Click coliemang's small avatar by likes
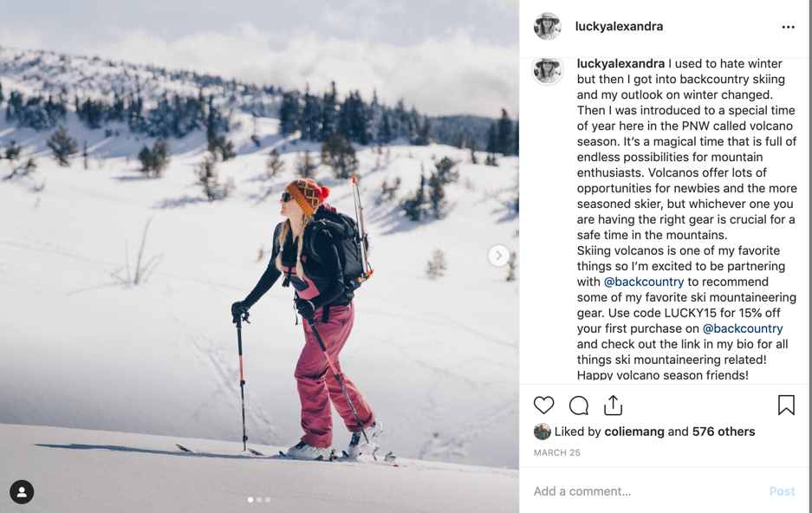 coord(542,432)
